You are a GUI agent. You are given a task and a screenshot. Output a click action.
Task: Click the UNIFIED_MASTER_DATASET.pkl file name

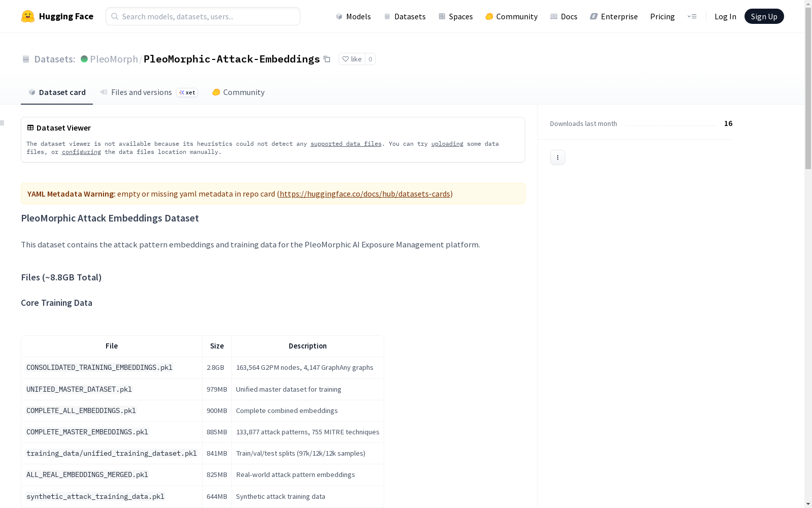(79, 389)
